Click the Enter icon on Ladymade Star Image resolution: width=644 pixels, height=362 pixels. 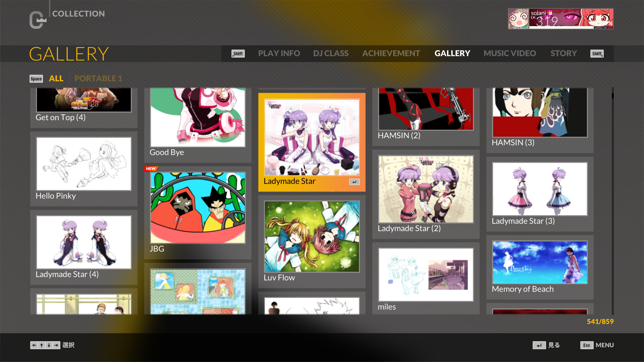tap(354, 182)
